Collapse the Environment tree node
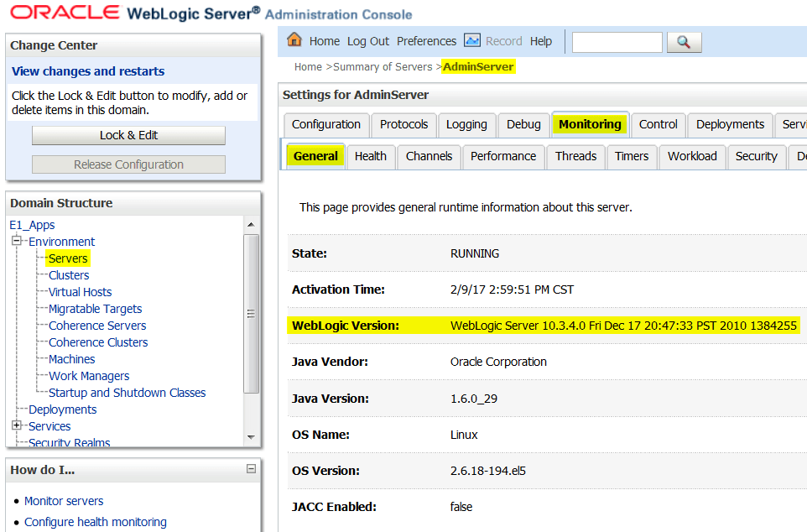807x532 pixels. (x=17, y=241)
